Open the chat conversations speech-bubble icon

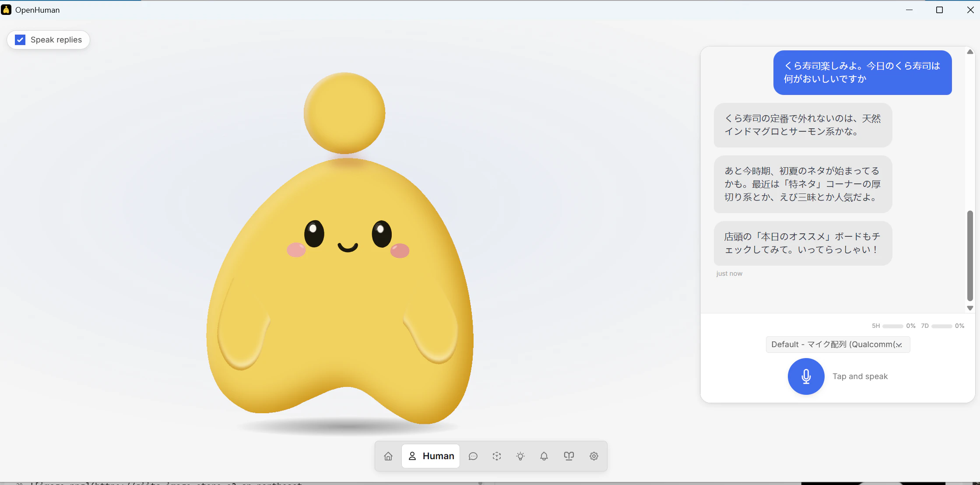473,456
